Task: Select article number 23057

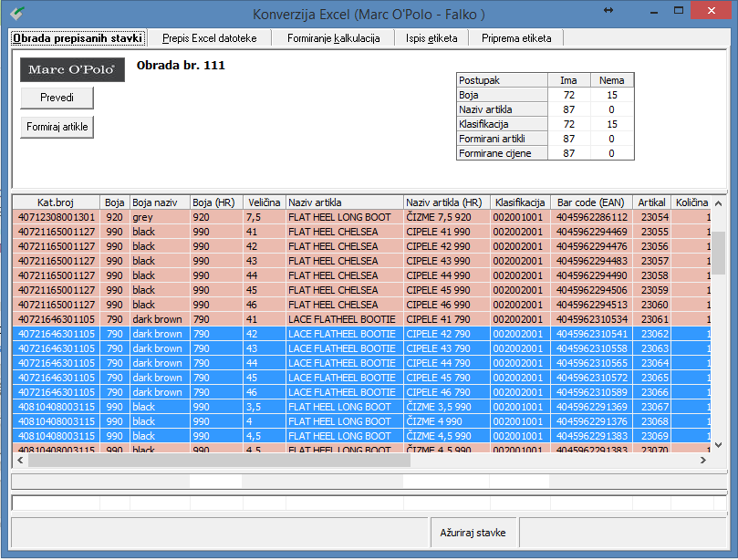Action: click(652, 261)
